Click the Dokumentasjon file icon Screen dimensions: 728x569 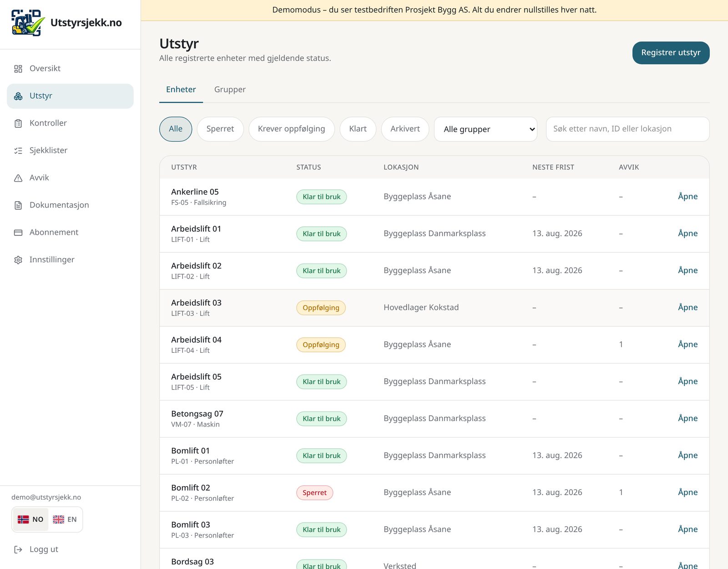[x=18, y=205]
